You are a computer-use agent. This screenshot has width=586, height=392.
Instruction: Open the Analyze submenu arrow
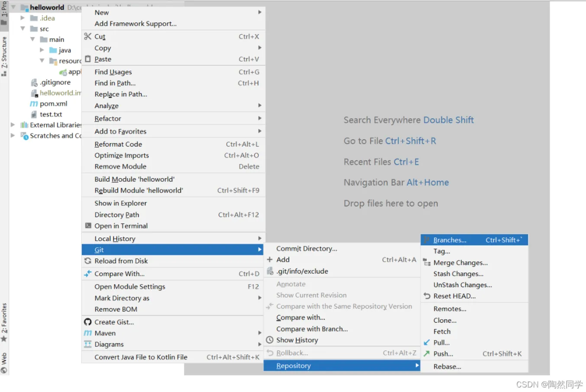pyautogui.click(x=260, y=105)
